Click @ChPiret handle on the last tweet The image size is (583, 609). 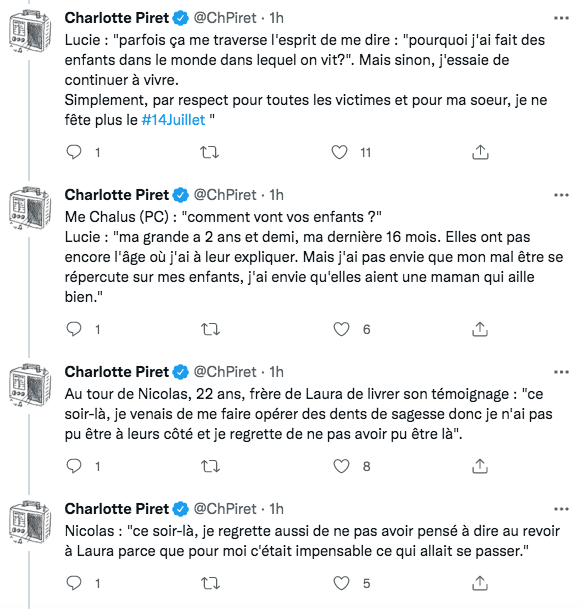click(225, 509)
